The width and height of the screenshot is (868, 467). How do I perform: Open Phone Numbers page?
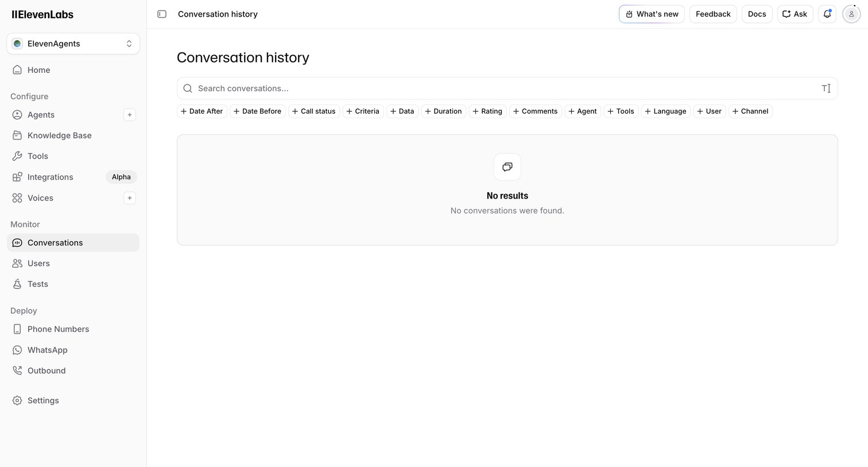(x=58, y=329)
